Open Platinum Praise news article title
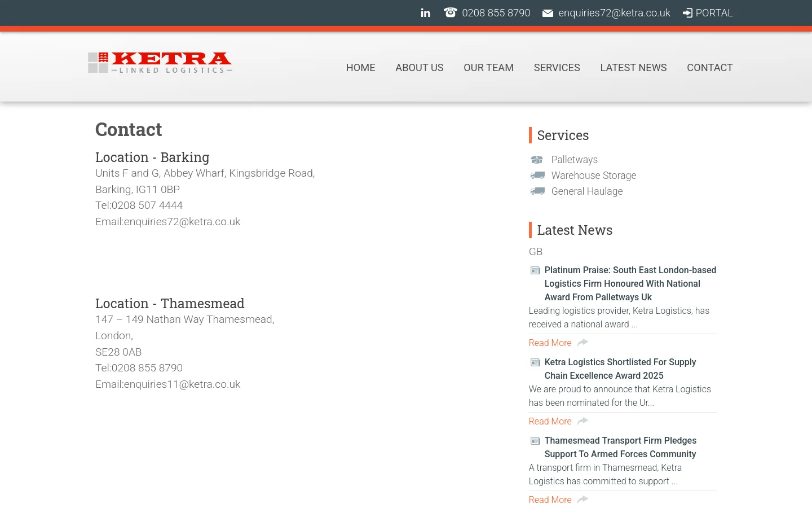 pos(630,283)
